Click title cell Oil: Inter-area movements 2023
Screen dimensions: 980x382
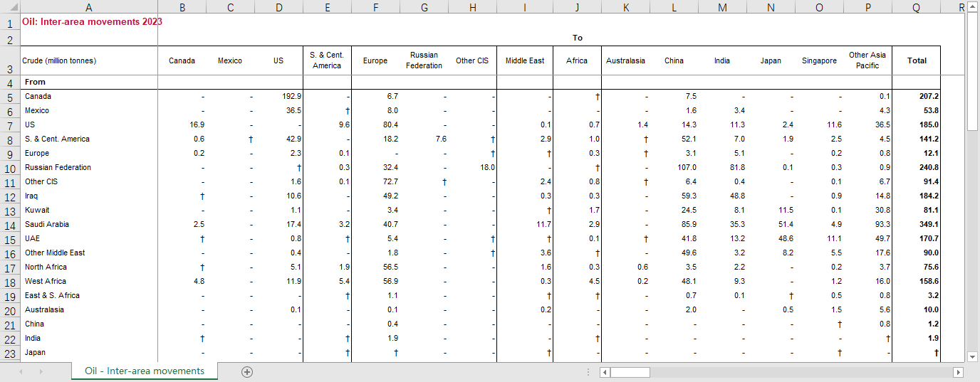tap(92, 21)
